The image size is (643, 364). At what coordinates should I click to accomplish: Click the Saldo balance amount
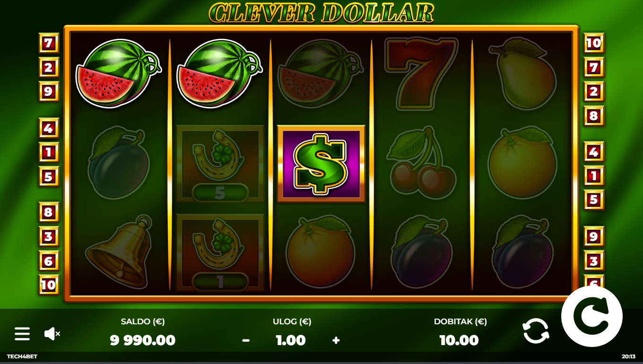tap(143, 340)
